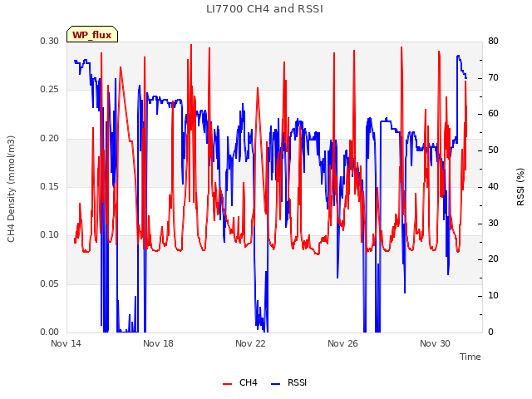
Task: Select the Nov 18 date tick label
Action: (x=158, y=343)
